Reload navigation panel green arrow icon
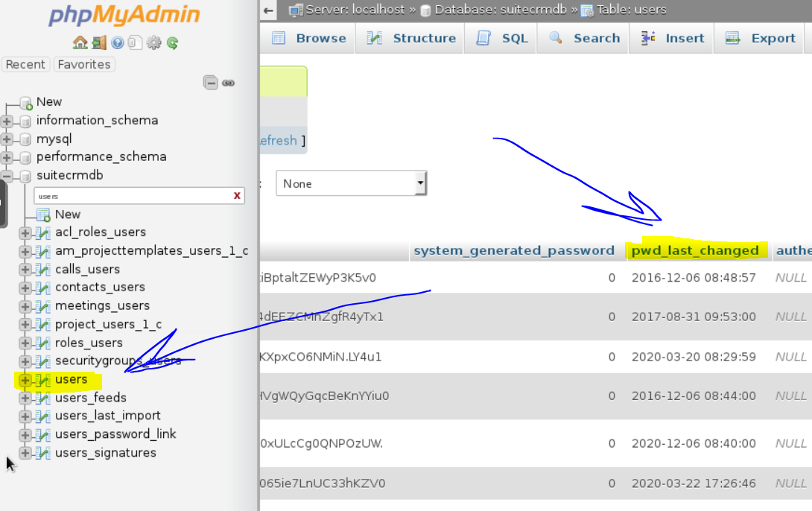Screen dimensions: 812x511 pos(172,42)
